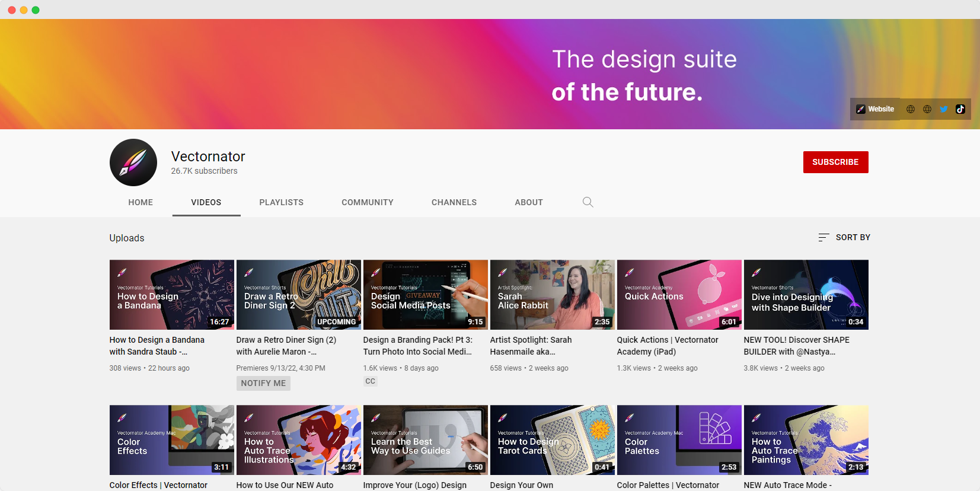Play the Color Palettes video thumbnail
Image resolution: width=980 pixels, height=491 pixels.
679,440
